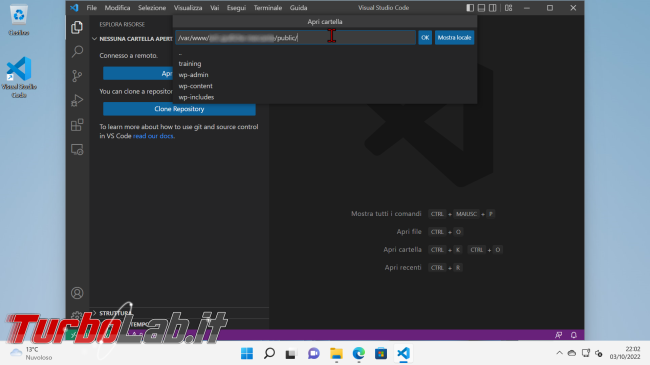
Task: Click the Clone Repository button
Action: [179, 109]
